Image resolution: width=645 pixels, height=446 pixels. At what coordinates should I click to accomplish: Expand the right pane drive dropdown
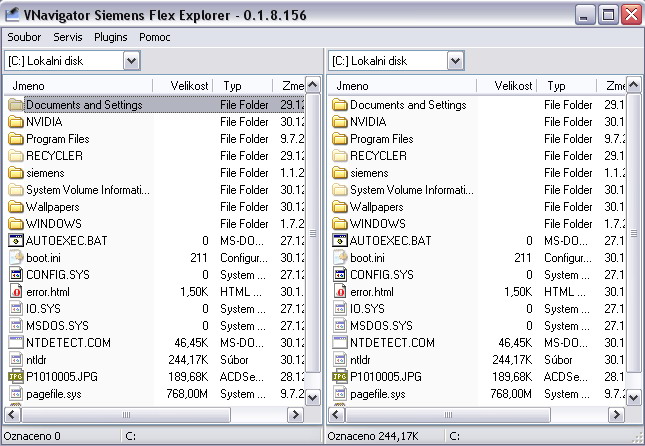click(455, 61)
